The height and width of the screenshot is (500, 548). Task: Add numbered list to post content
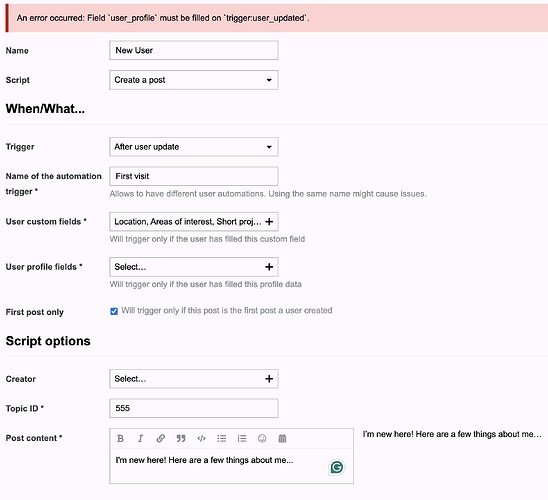coord(242,438)
